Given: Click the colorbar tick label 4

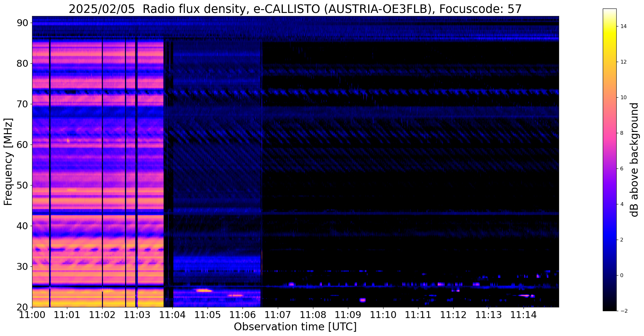Looking at the screenshot, I should pos(621,204).
